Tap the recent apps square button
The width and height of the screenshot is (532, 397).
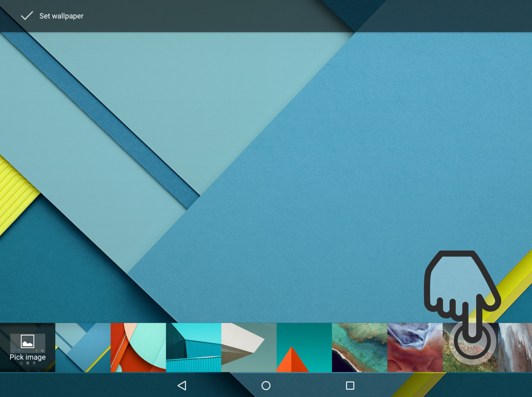(x=350, y=386)
